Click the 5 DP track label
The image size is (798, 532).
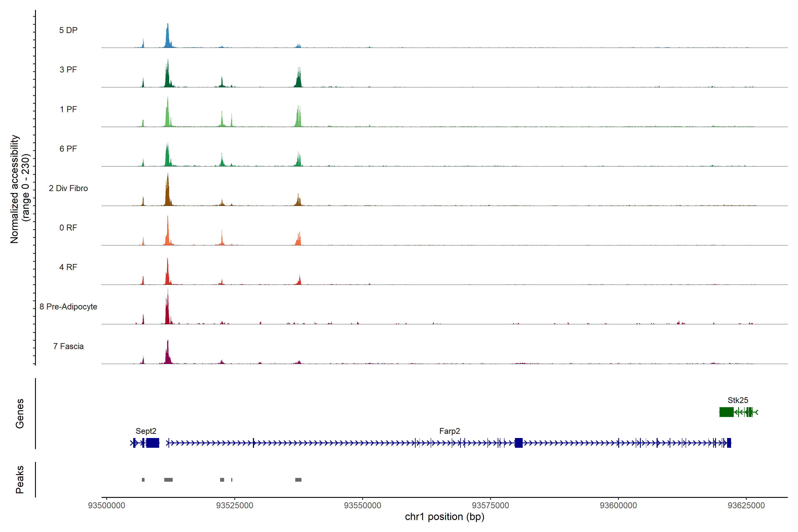click(x=68, y=30)
